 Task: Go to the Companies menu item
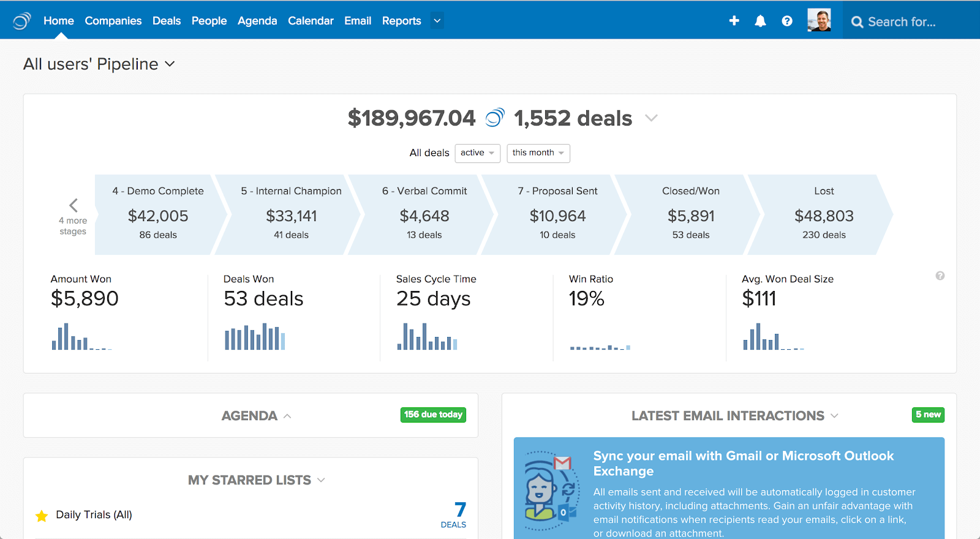(x=113, y=21)
